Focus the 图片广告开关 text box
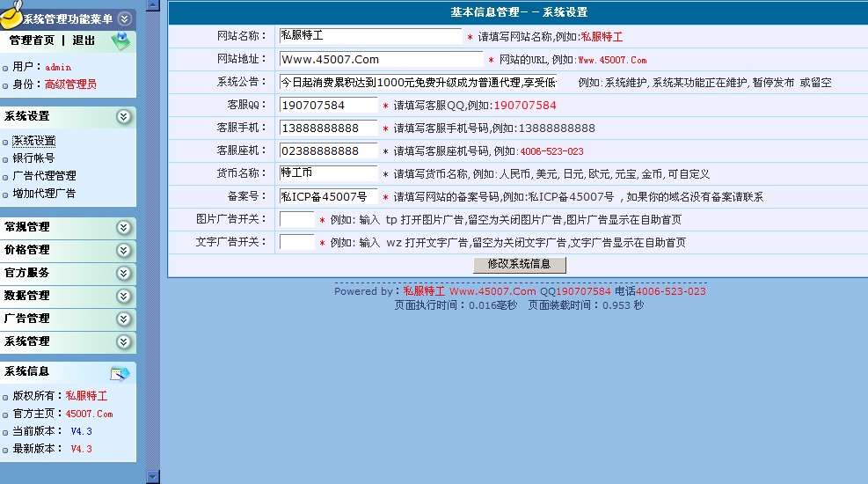This screenshot has height=484, width=868. pyautogui.click(x=296, y=219)
